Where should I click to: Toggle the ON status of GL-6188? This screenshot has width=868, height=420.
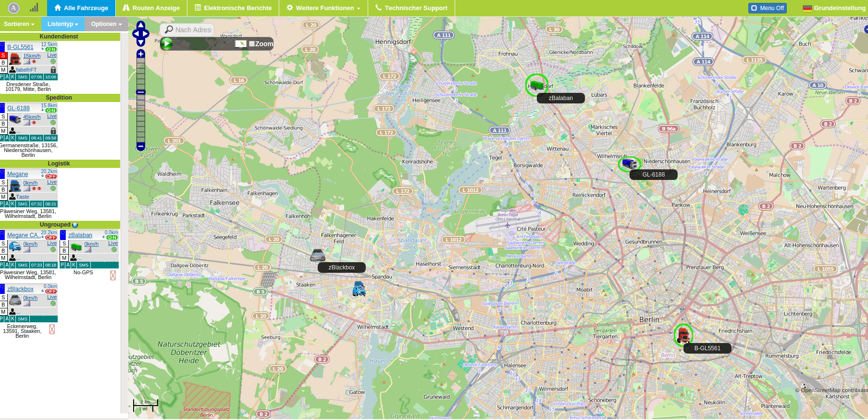pyautogui.click(x=51, y=110)
